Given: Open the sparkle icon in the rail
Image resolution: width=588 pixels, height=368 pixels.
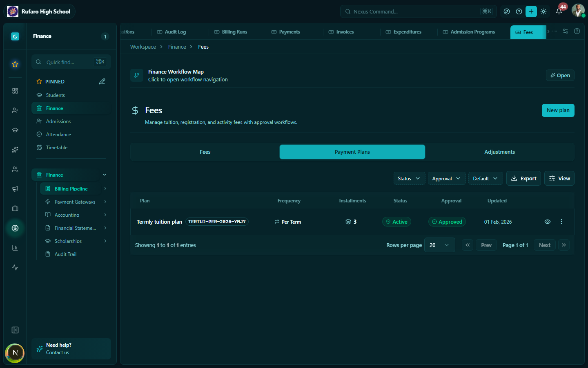Looking at the screenshot, I should tap(15, 150).
